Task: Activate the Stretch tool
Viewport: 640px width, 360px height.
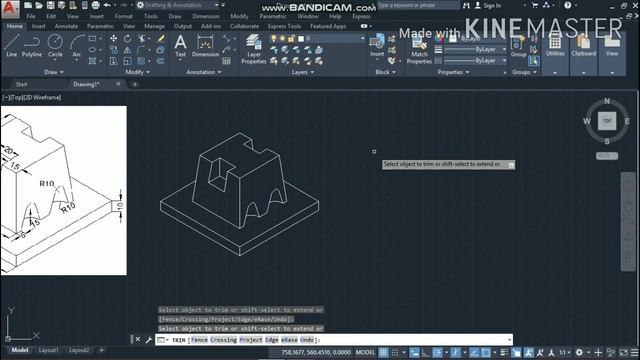Action: click(113, 61)
